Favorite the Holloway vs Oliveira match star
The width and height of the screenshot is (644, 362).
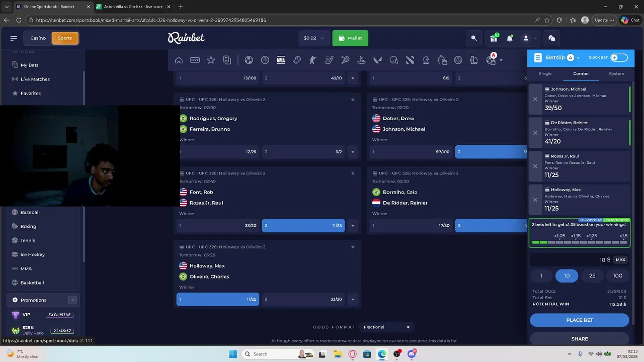tap(353, 247)
